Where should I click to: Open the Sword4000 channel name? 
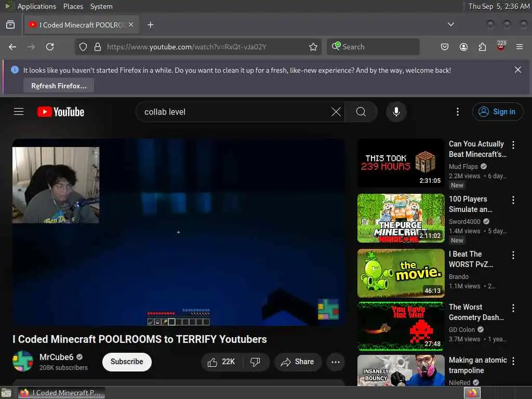(x=464, y=221)
